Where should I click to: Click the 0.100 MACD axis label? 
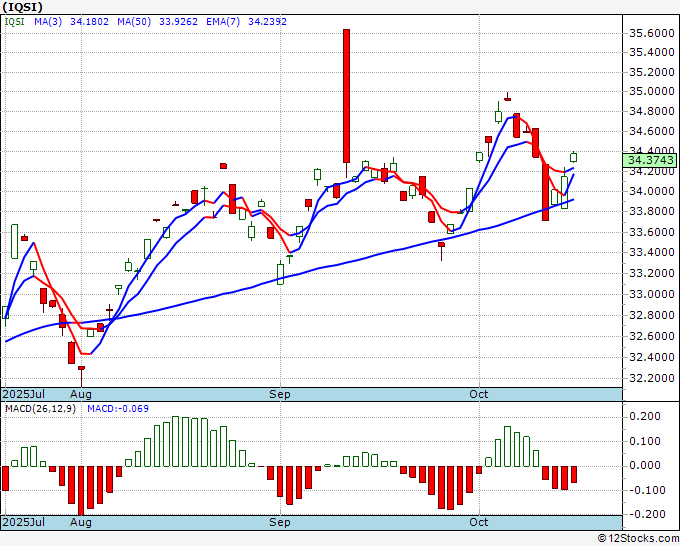pyautogui.click(x=645, y=441)
